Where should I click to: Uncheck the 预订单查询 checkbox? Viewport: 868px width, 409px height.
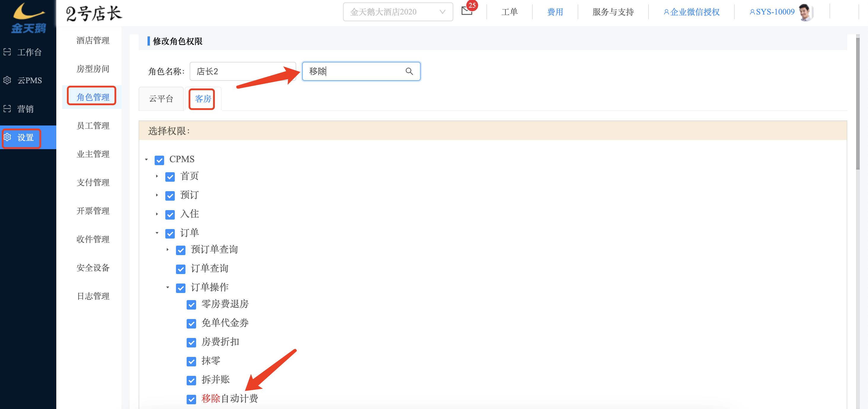[181, 250]
